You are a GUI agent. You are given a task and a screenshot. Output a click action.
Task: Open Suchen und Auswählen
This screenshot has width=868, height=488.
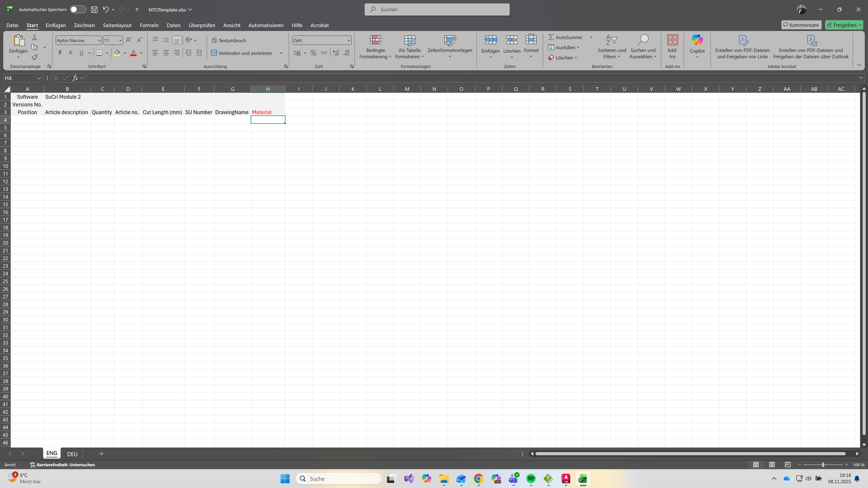pos(643,47)
